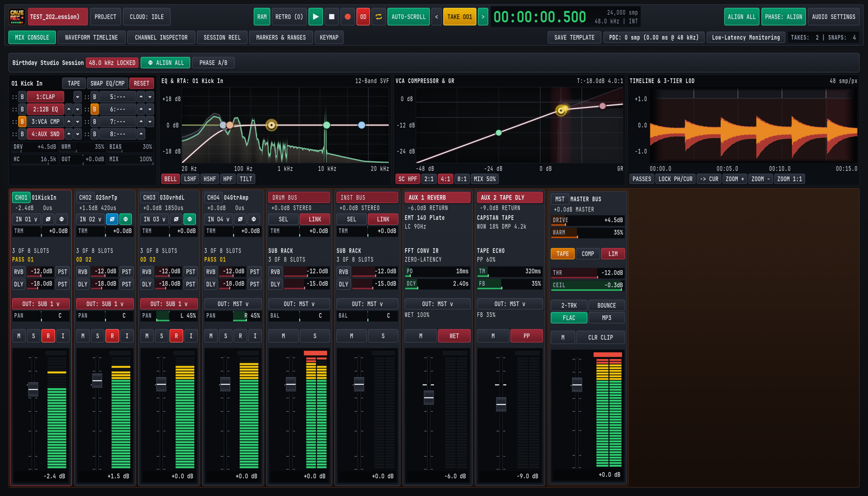Move slot 2:12B EQ up

coord(69,109)
